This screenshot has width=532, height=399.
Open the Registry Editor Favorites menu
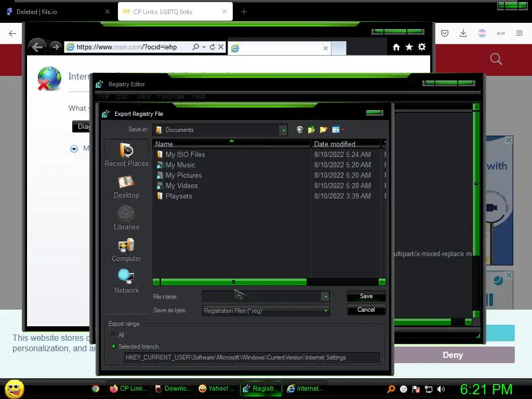(x=170, y=96)
